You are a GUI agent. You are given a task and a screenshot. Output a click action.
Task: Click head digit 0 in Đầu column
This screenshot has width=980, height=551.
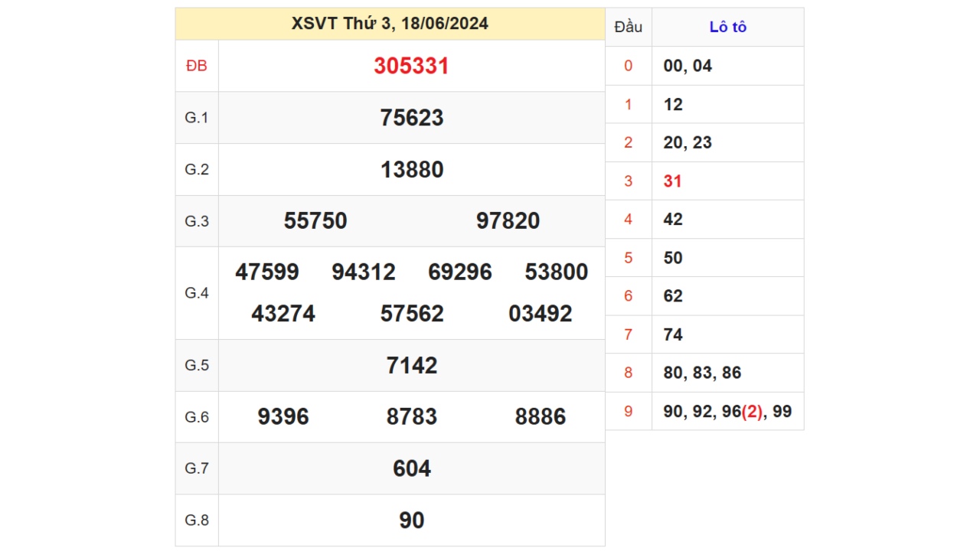(629, 66)
